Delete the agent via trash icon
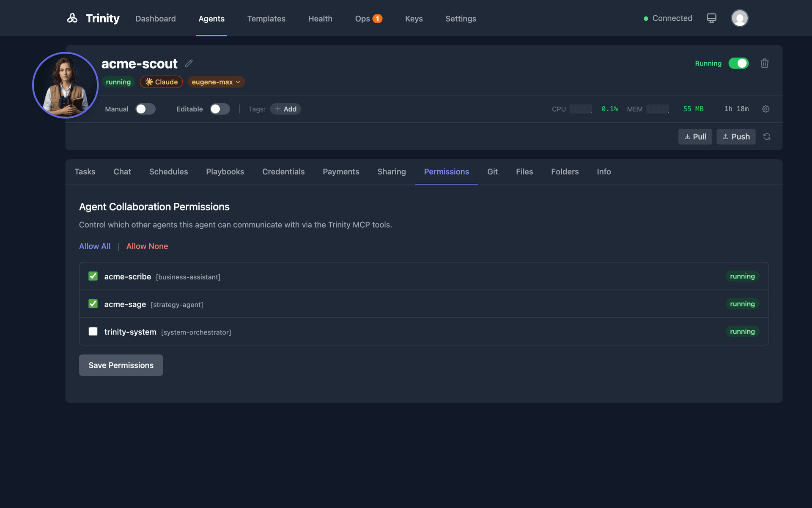This screenshot has height=508, width=812. [764, 63]
